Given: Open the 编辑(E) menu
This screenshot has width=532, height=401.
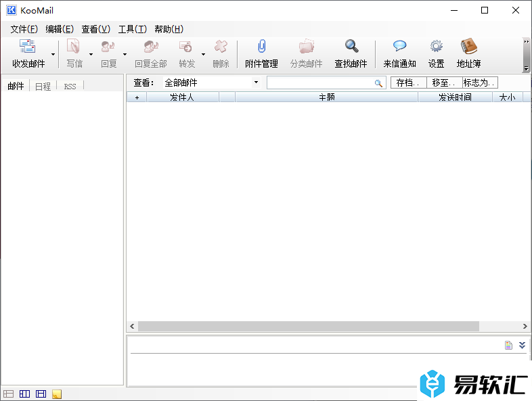Looking at the screenshot, I should [60, 29].
